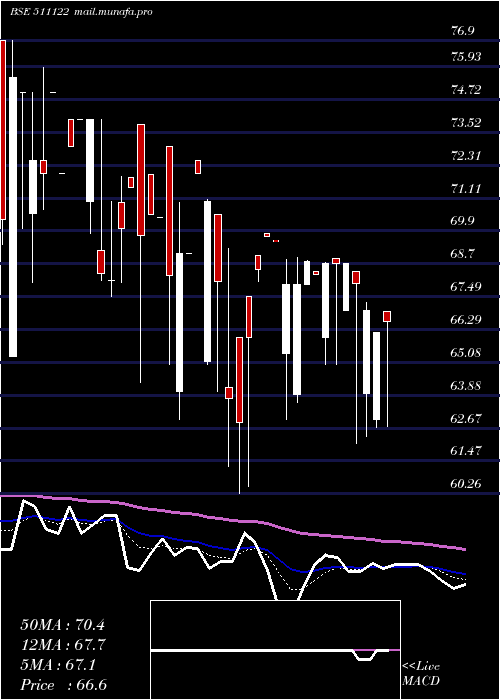Select the 63.88 price axis label
This screenshot has width=500, height=700.
coord(466,386)
